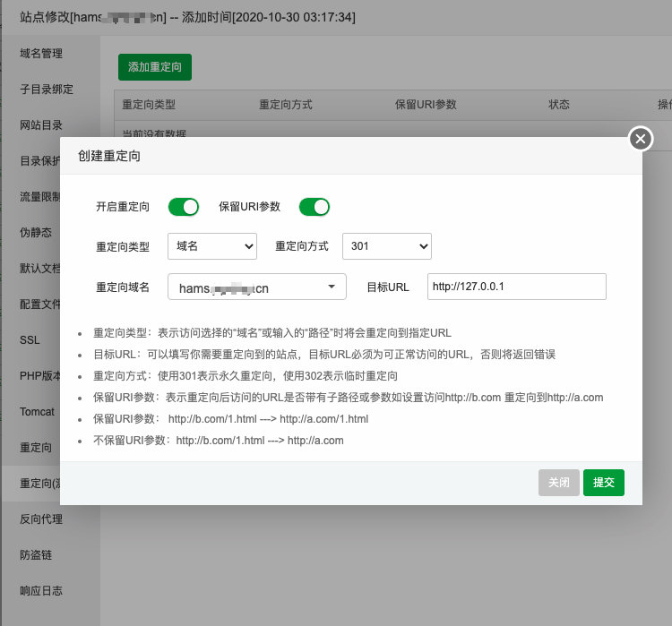This screenshot has height=626, width=672.
Task: Go to the Tomcat sidebar tab
Action: [x=38, y=412]
